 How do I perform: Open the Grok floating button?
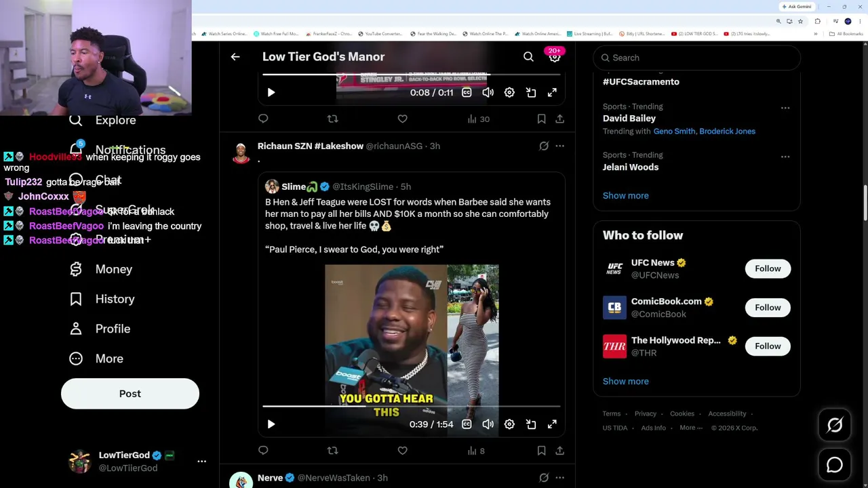[x=835, y=426]
